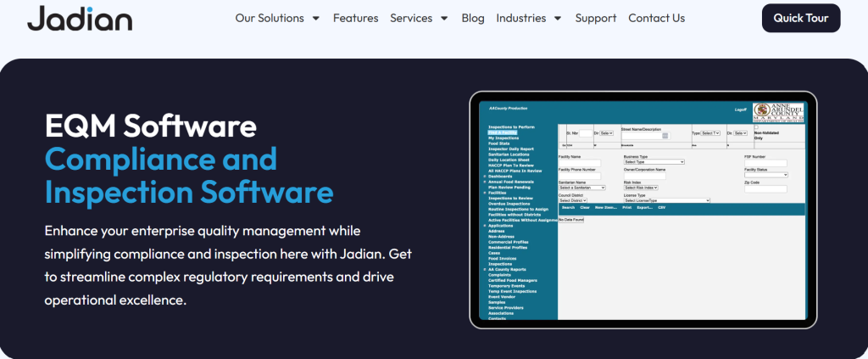
Task: Click the EQM Software heading
Action: click(151, 126)
